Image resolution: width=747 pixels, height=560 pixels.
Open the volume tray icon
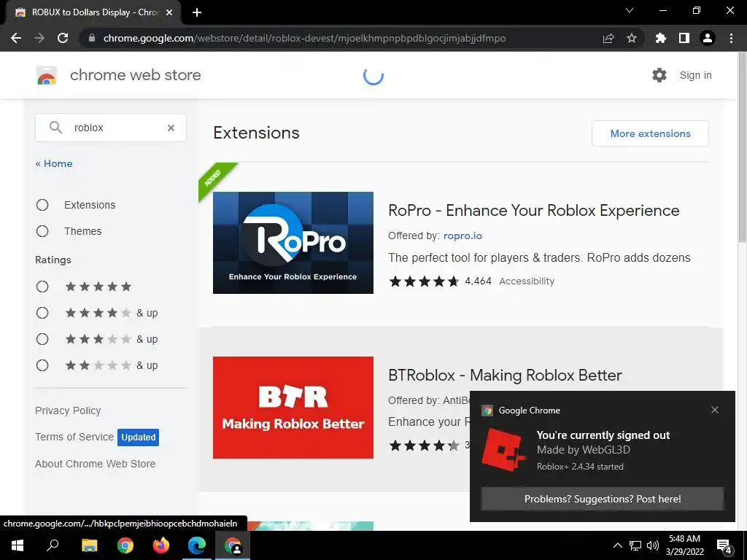(x=653, y=545)
